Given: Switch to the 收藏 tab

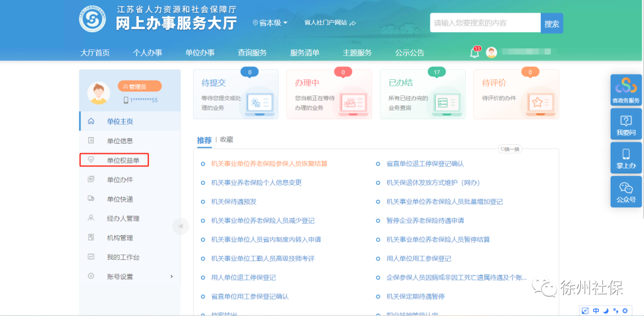Looking at the screenshot, I should 227,140.
